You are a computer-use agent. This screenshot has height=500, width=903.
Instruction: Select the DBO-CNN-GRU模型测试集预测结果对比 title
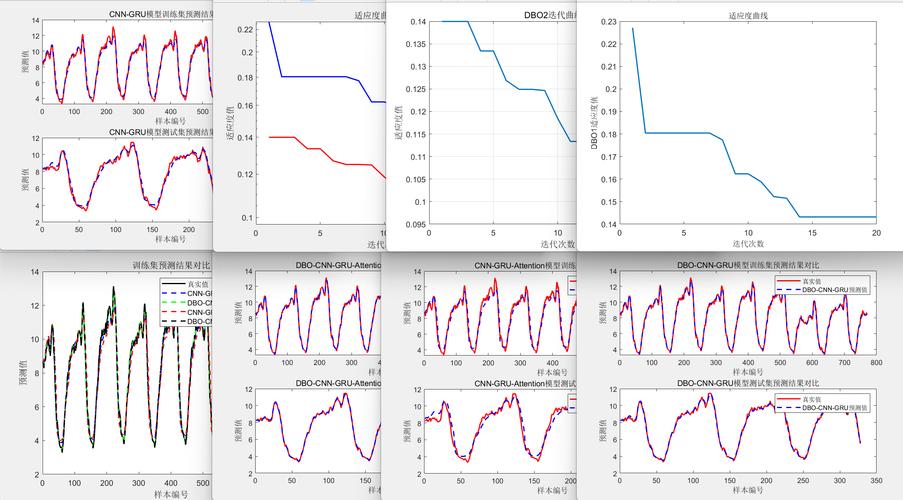(x=748, y=383)
